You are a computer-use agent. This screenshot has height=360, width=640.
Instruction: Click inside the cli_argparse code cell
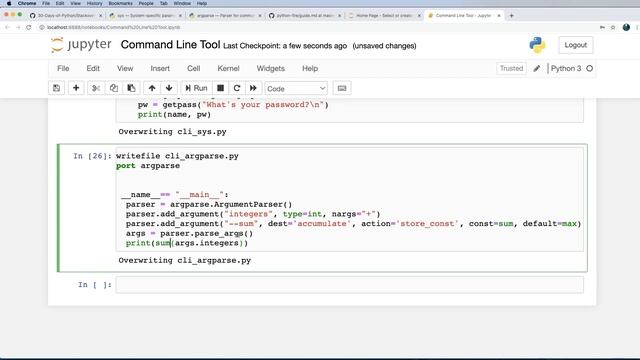[x=349, y=199]
